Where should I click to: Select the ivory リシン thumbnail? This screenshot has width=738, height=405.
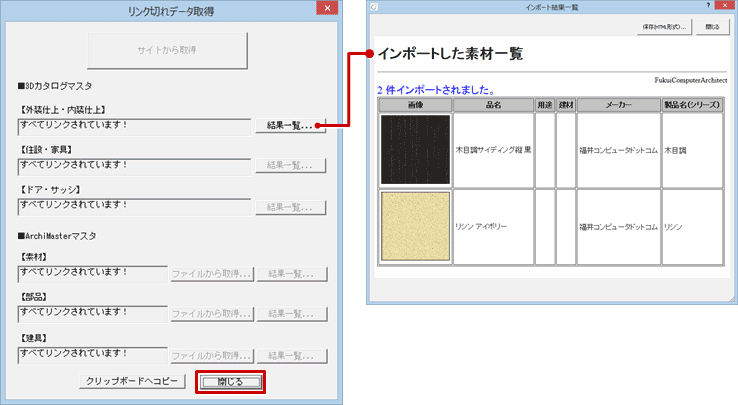(415, 226)
